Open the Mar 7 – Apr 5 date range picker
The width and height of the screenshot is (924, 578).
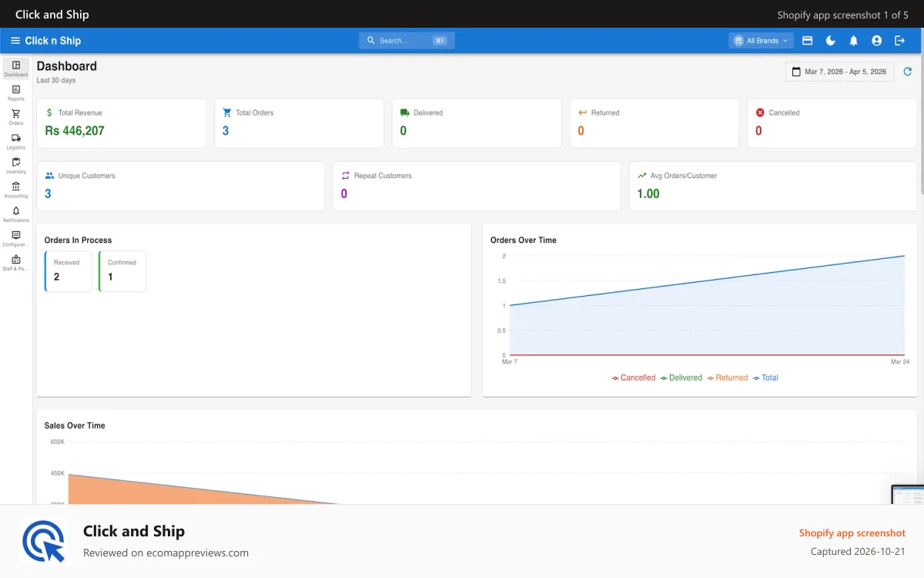click(x=839, y=72)
